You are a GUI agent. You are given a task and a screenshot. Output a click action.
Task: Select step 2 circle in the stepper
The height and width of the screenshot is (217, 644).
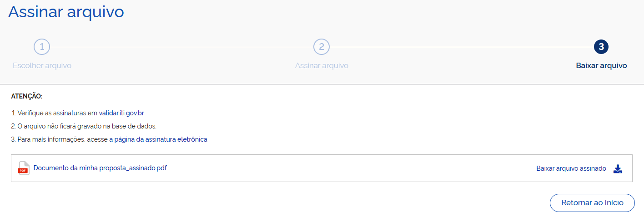pyautogui.click(x=322, y=47)
